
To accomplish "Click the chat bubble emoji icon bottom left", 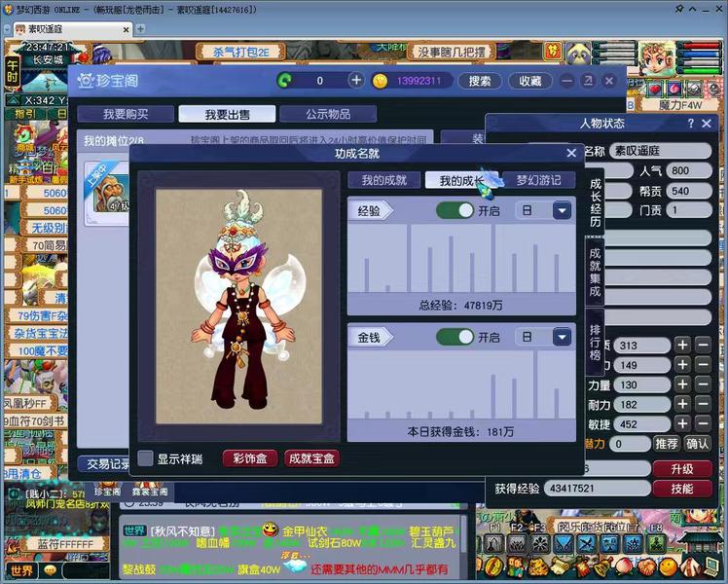I will tap(51, 570).
